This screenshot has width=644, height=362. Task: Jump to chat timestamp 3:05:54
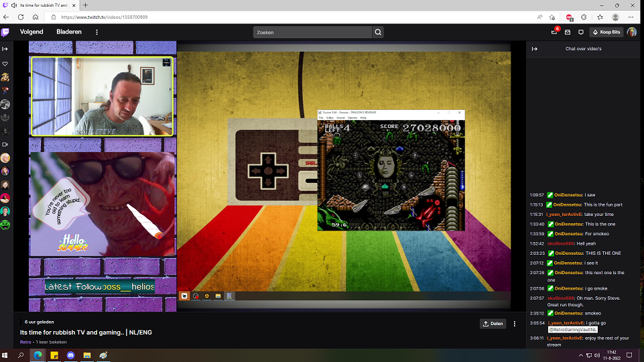point(537,323)
